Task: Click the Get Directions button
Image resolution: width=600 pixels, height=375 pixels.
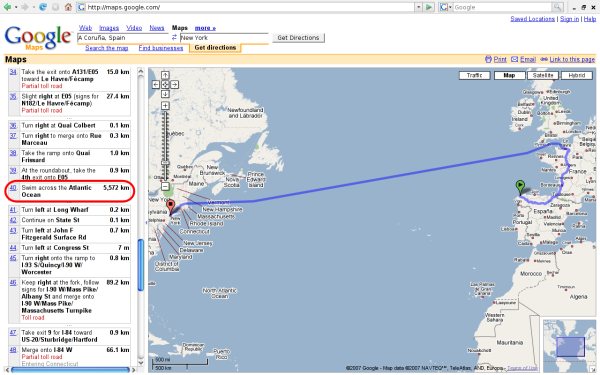Action: coord(298,38)
